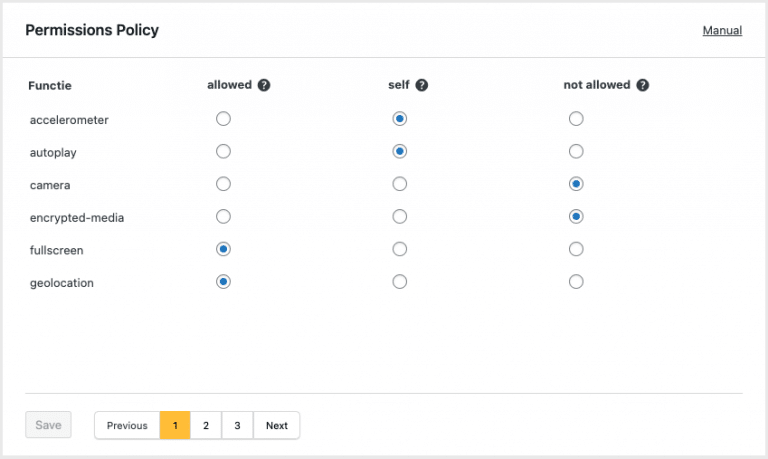
Task: Click the help icon next to allowed
Action: [x=264, y=85]
